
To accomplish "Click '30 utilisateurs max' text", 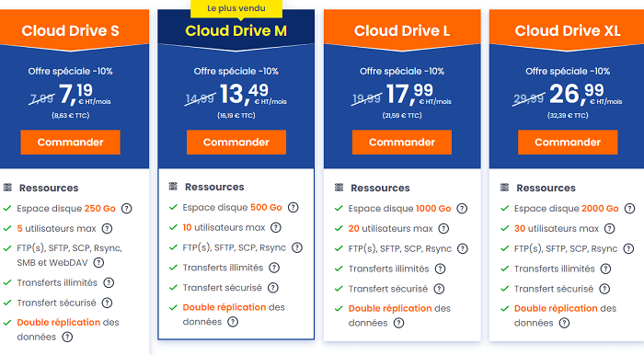I will (557, 229).
